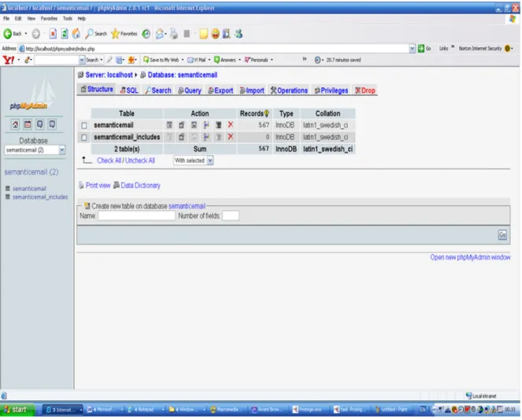Click the Records lightbulb hint icon
The width and height of the screenshot is (522, 420).
click(x=267, y=114)
